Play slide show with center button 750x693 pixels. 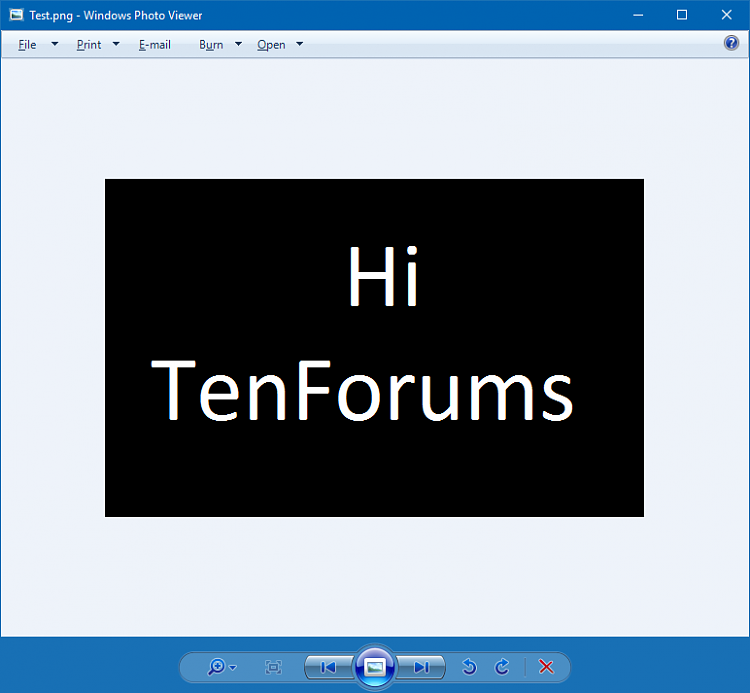(375, 667)
